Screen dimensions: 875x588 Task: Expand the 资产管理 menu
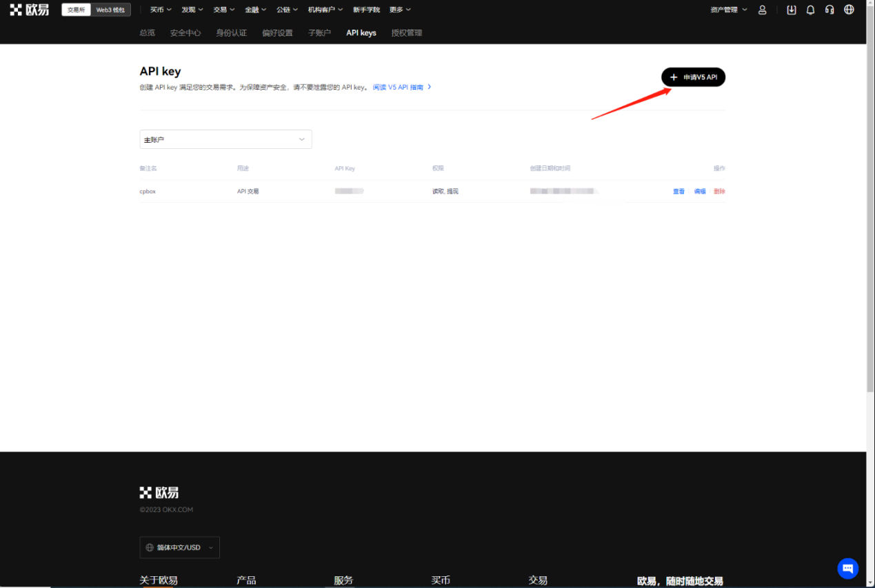click(x=729, y=10)
